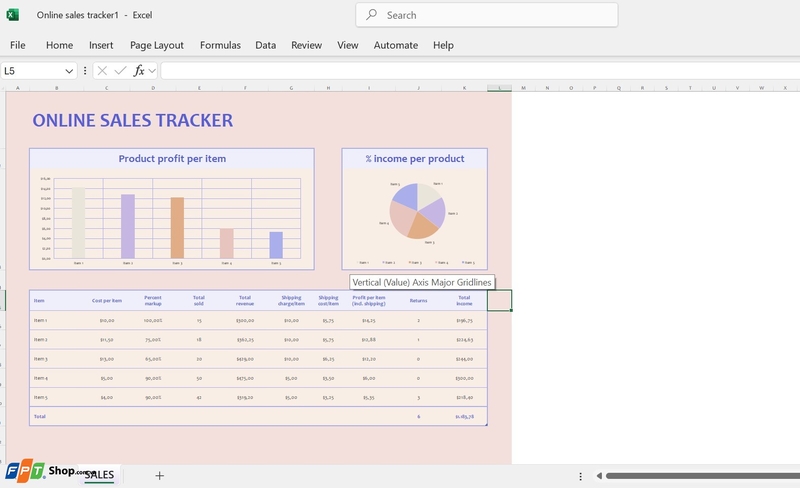800x488 pixels.
Task: Select the $14,25 profit per item cell
Action: [x=368, y=321]
